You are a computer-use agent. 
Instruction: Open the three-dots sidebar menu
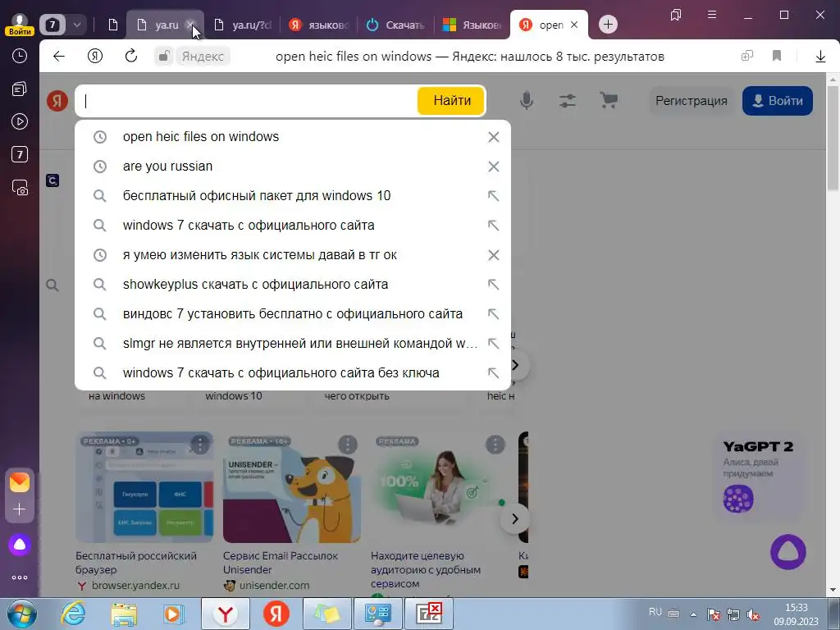click(x=20, y=577)
